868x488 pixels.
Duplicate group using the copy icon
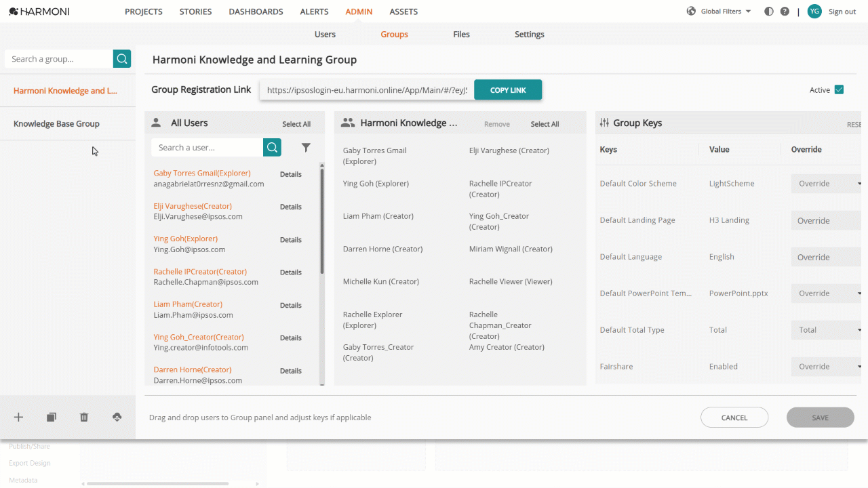pyautogui.click(x=52, y=418)
